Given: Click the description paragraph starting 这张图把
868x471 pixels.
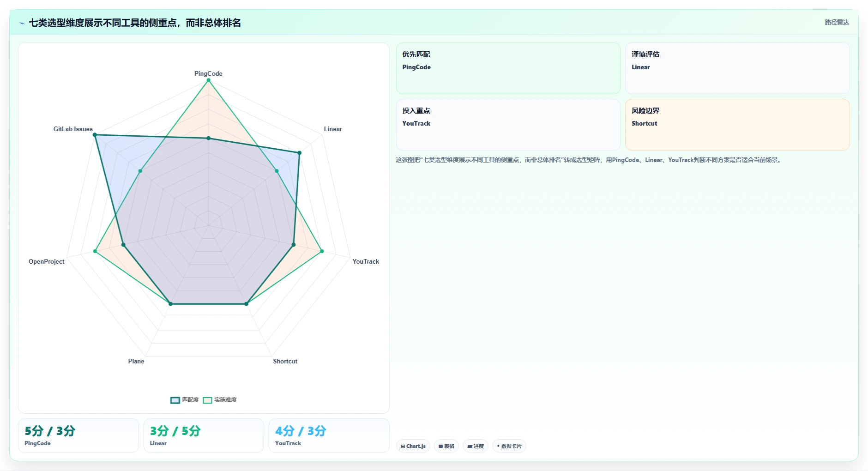Looking at the screenshot, I should click(589, 160).
